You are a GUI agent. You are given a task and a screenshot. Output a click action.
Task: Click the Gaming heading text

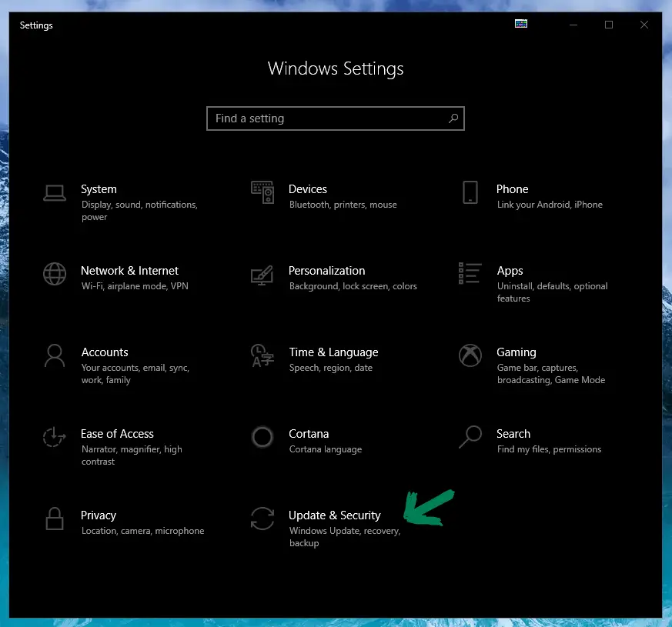(x=516, y=352)
